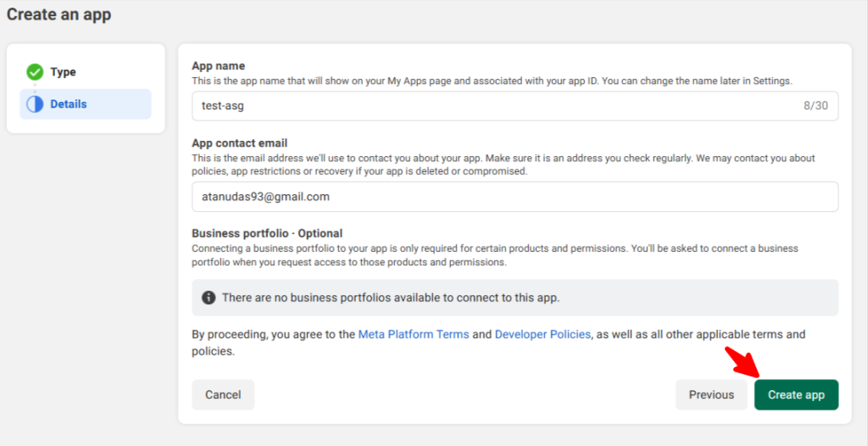Open the Developer Policies link
This screenshot has height=446, width=868.
pyautogui.click(x=542, y=334)
